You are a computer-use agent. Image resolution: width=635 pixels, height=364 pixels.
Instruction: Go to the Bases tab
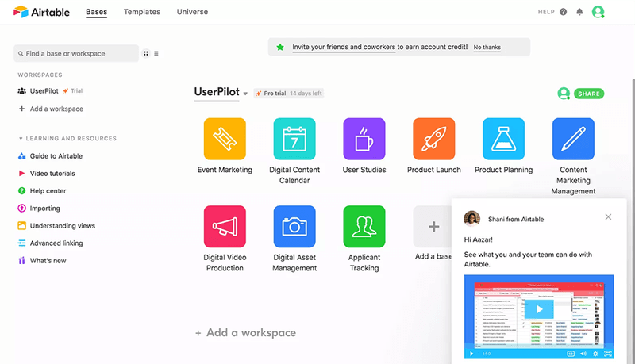pos(96,12)
